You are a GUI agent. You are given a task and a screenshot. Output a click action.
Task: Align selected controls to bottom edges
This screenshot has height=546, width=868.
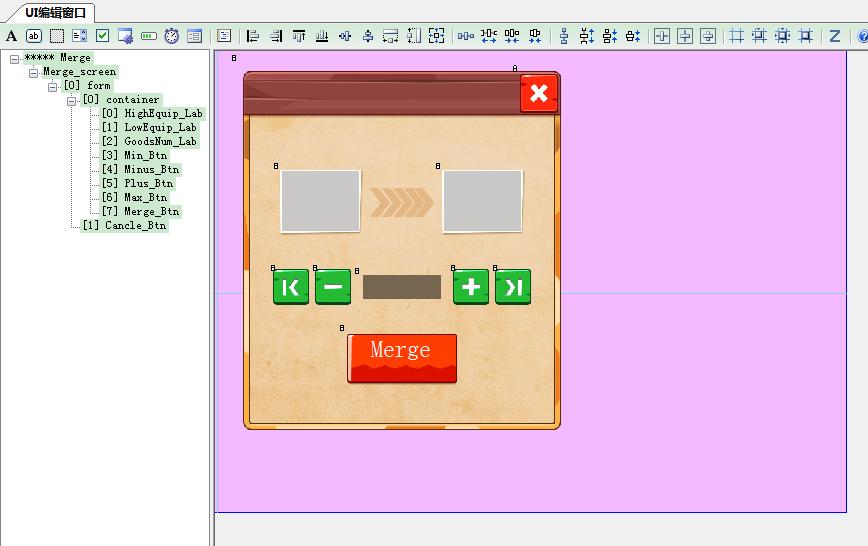pyautogui.click(x=322, y=36)
